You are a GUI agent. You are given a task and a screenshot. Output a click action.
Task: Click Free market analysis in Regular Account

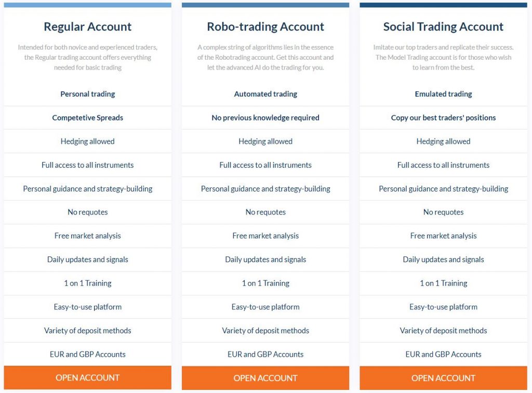87,236
